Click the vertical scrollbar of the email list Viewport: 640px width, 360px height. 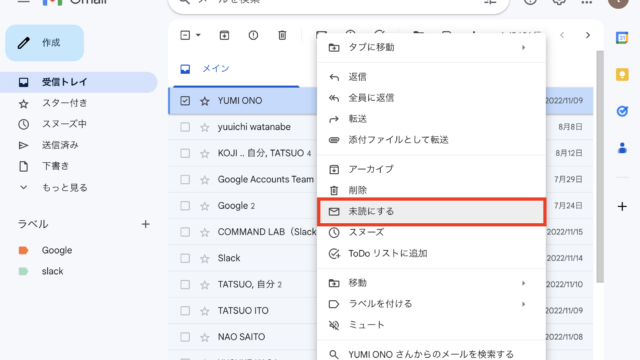click(600, 167)
